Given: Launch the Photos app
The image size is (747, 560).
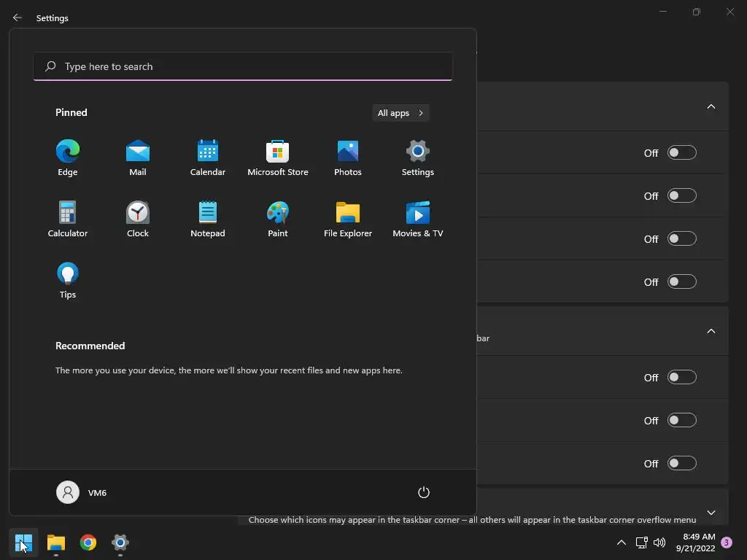Looking at the screenshot, I should (x=348, y=158).
